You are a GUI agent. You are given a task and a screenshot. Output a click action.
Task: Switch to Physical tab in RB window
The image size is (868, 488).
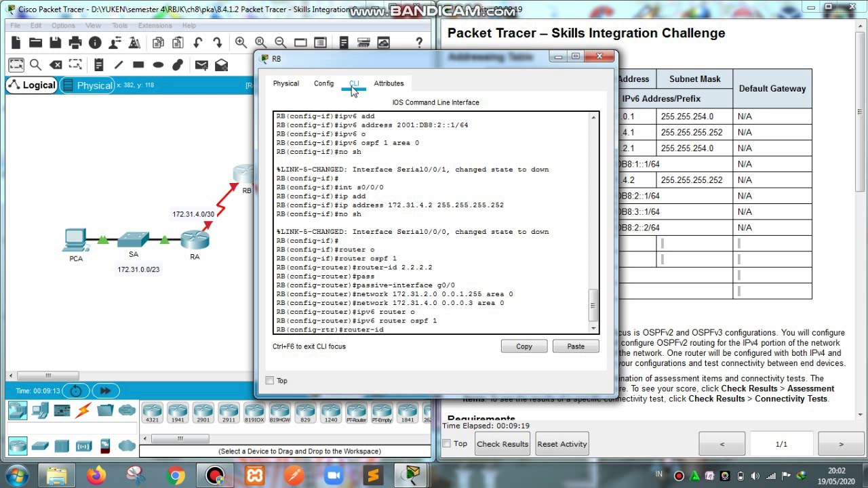click(285, 83)
